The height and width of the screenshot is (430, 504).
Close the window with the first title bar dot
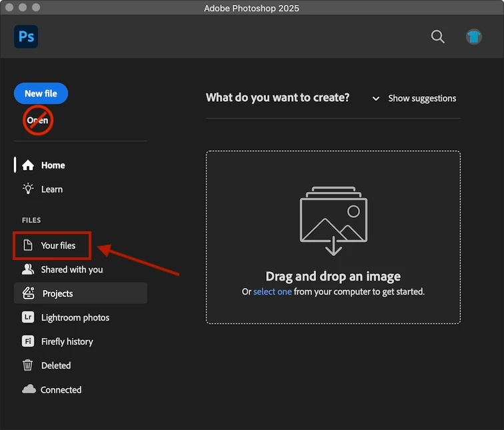click(9, 7)
